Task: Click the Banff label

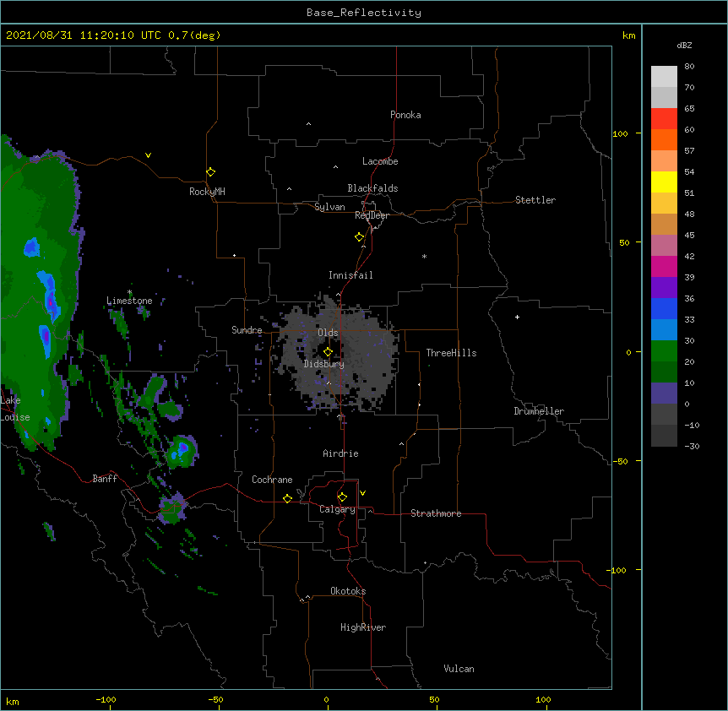Action: 105,479
